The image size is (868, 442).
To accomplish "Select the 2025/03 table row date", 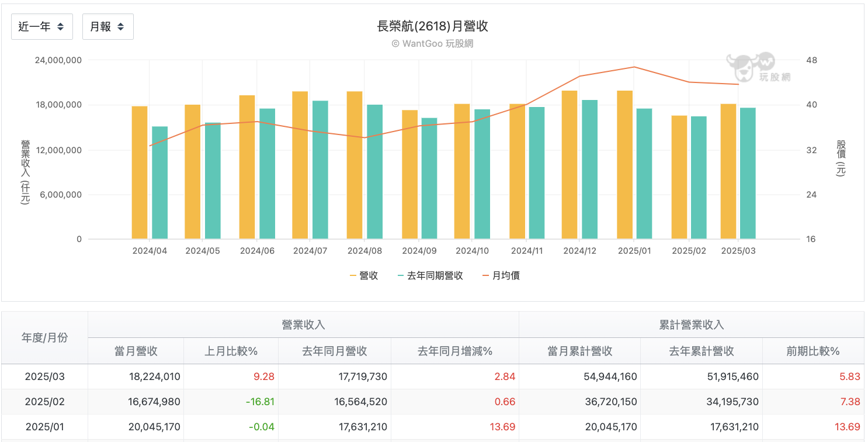I will [x=45, y=377].
